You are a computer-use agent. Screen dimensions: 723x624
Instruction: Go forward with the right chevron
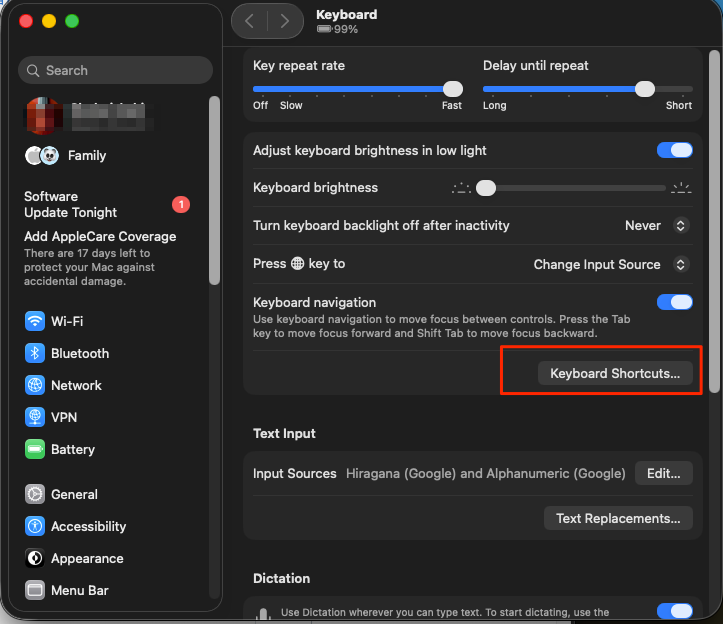click(x=285, y=21)
